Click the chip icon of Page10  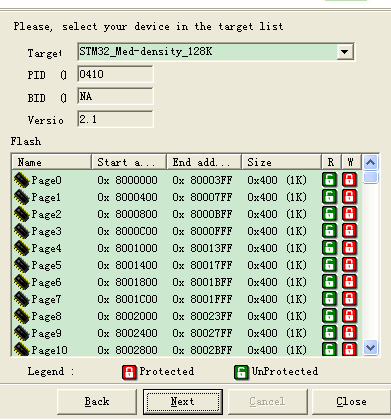click(x=22, y=349)
